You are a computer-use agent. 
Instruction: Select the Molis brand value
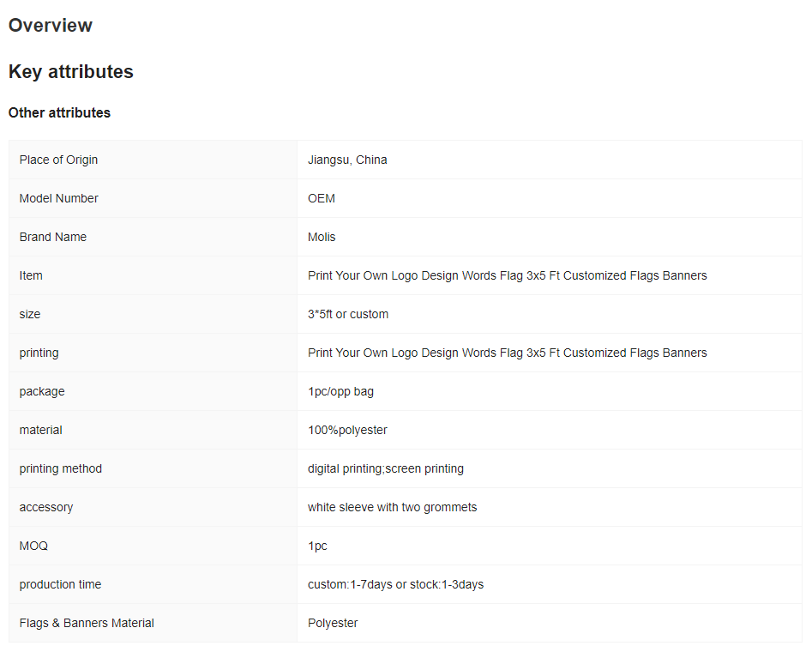[x=322, y=237]
